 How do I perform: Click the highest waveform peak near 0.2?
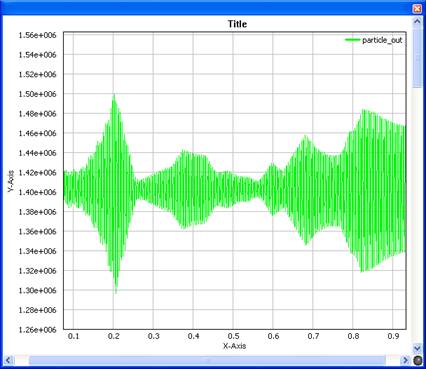click(x=114, y=95)
